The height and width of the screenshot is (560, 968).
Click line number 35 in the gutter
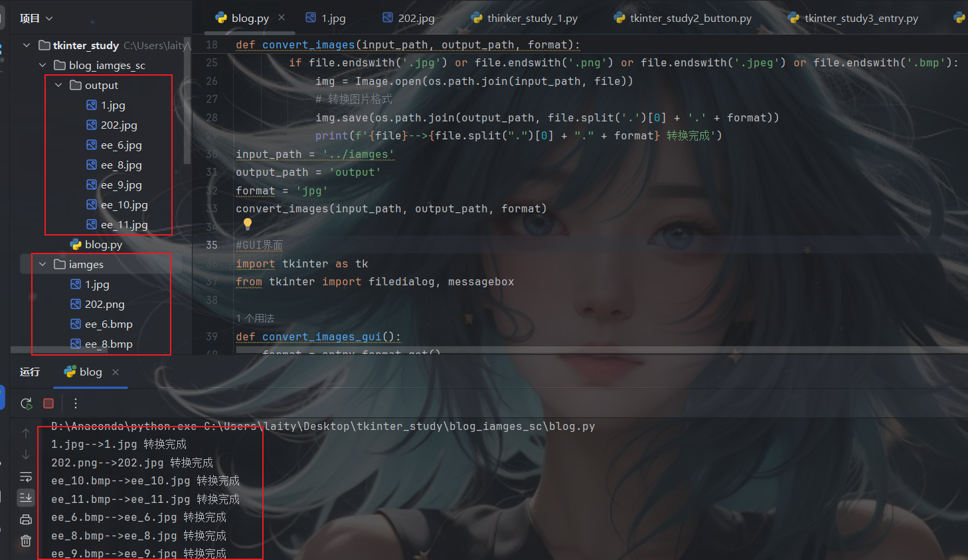click(212, 245)
